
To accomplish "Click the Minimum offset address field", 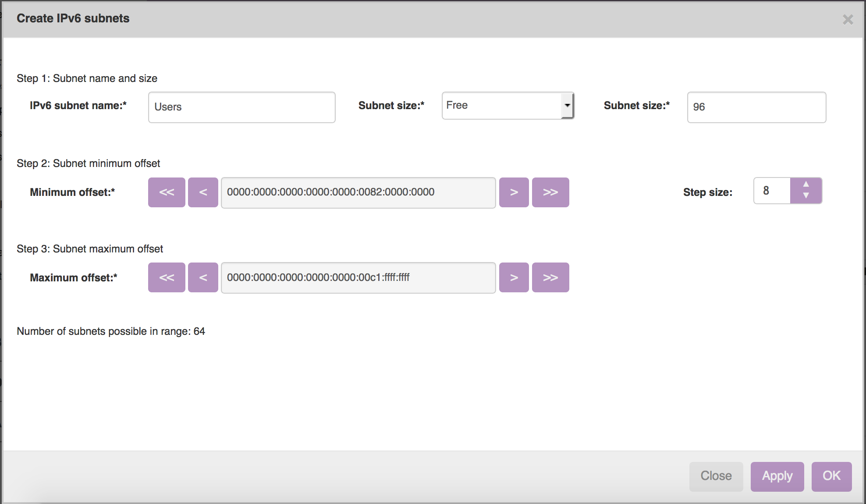I will 358,192.
